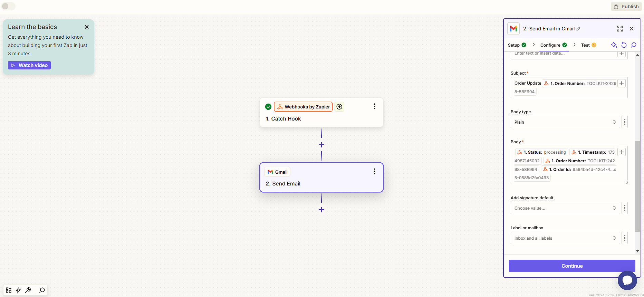Open the Body type dropdown set to Plain
Viewport: 644px width, 297px height.
(565, 122)
